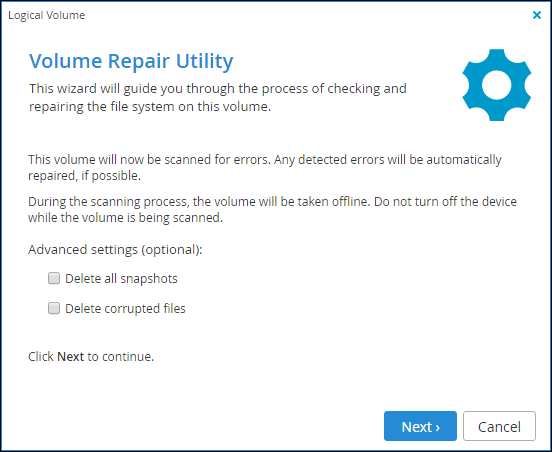Click the paragraph about scanning for errors

[x=265, y=167]
